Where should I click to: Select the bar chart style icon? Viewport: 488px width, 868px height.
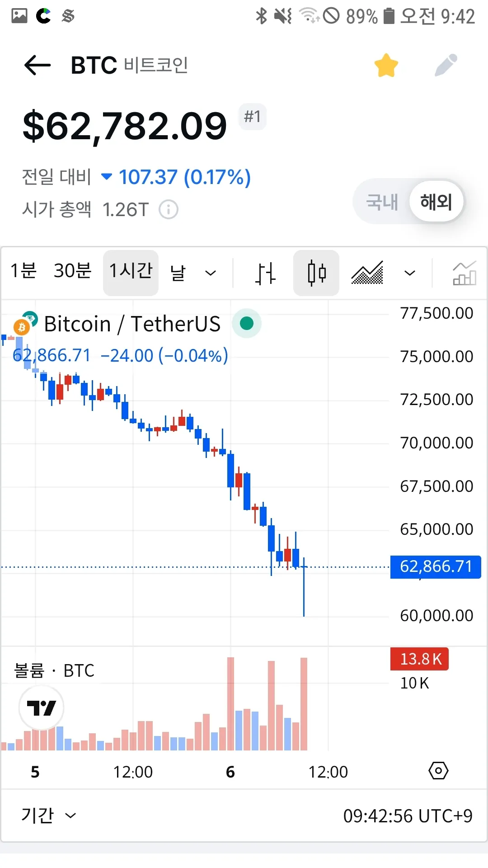(265, 273)
